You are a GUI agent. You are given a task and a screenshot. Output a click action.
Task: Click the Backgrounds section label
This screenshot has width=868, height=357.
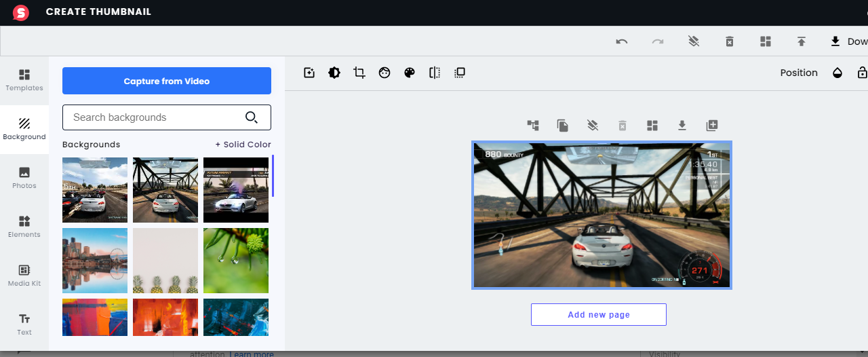pos(91,145)
